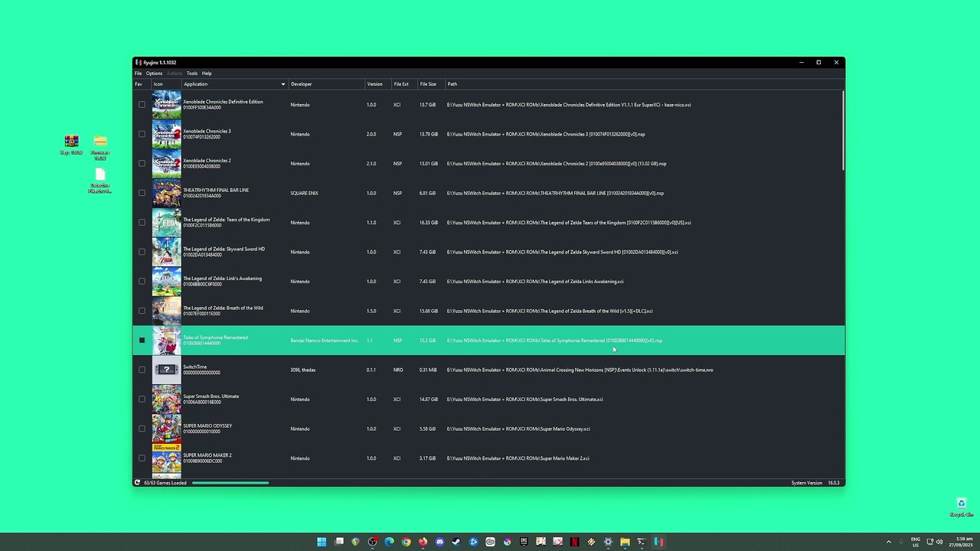The height and width of the screenshot is (551, 980).
Task: Sort the list by the Developer column header
Action: (326, 84)
